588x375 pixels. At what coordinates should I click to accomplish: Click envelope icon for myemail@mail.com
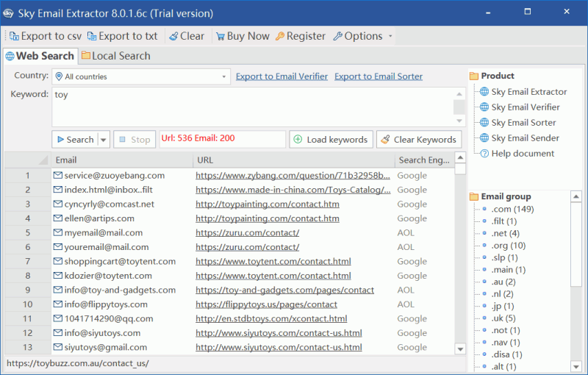pyautogui.click(x=58, y=232)
